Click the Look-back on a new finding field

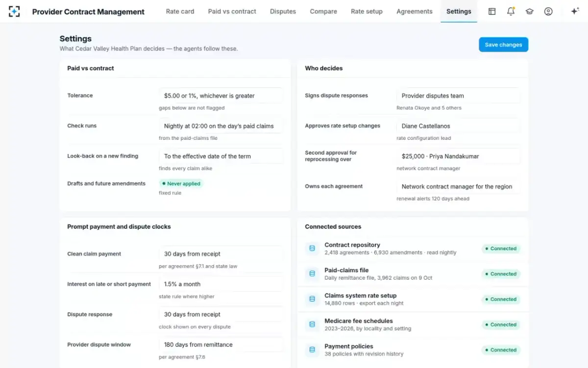point(221,156)
